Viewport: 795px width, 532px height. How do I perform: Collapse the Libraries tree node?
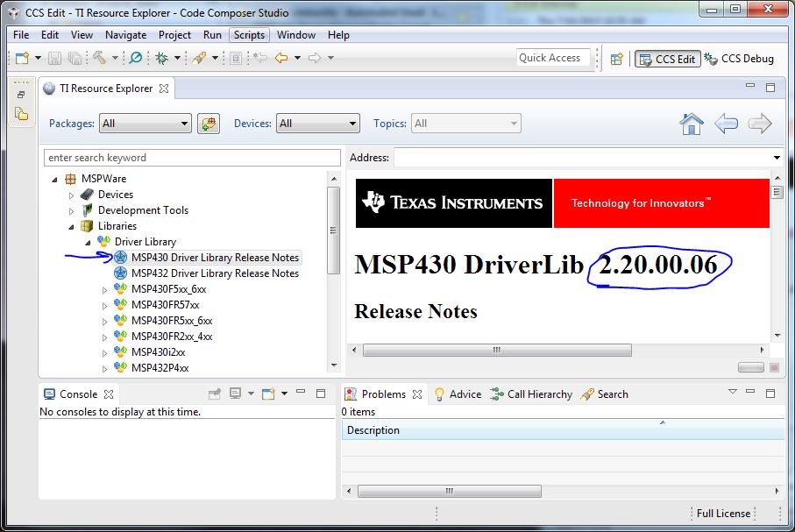click(71, 227)
